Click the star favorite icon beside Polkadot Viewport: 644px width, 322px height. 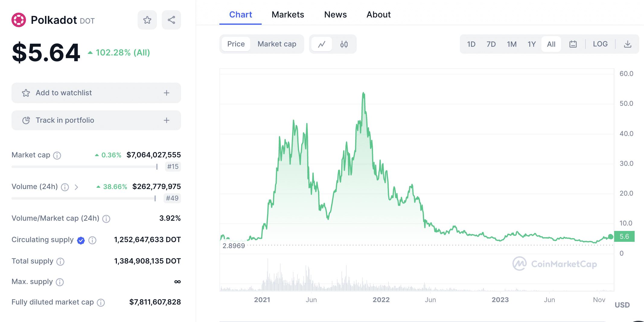click(147, 20)
